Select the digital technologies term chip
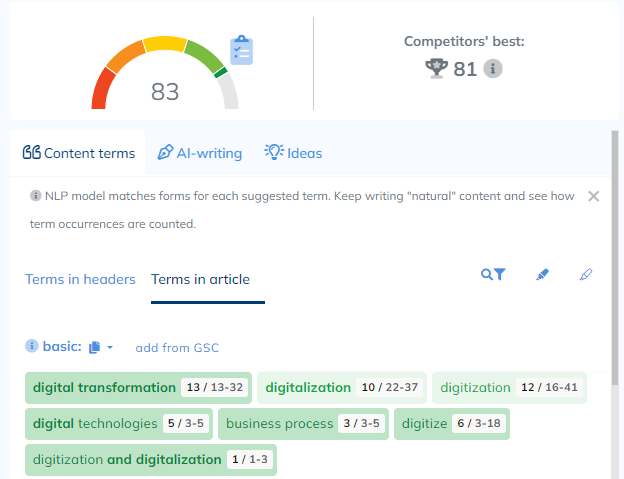The image size is (624, 479). tap(119, 424)
